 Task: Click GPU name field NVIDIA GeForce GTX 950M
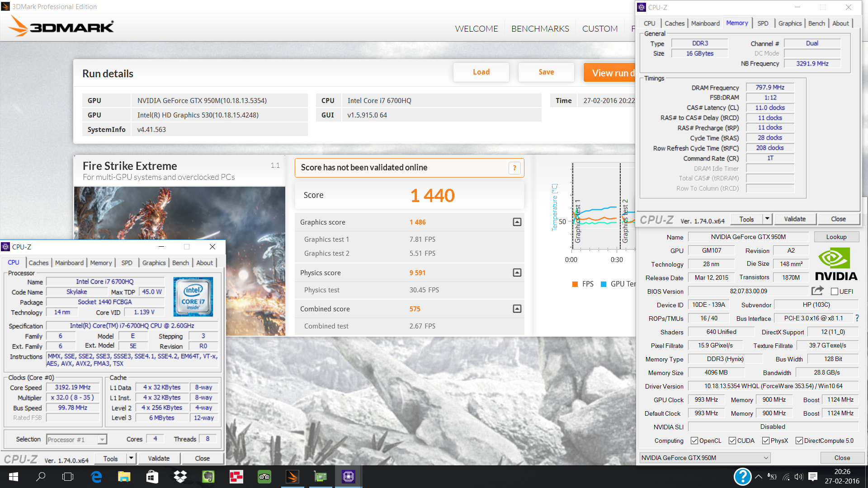point(748,237)
